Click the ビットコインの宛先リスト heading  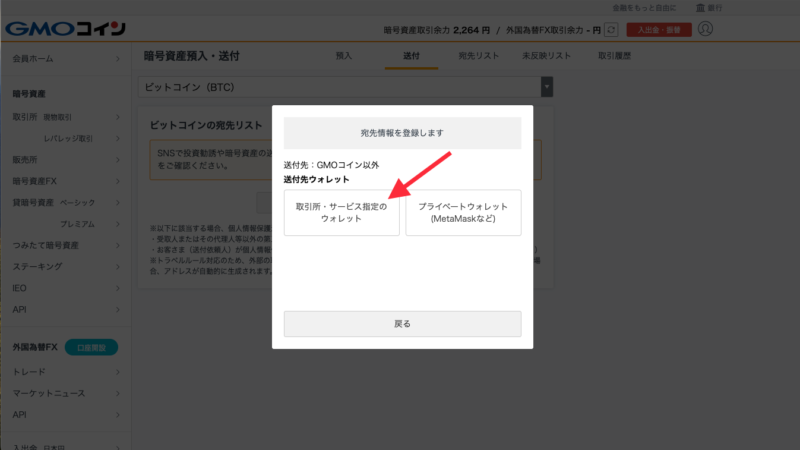click(206, 125)
